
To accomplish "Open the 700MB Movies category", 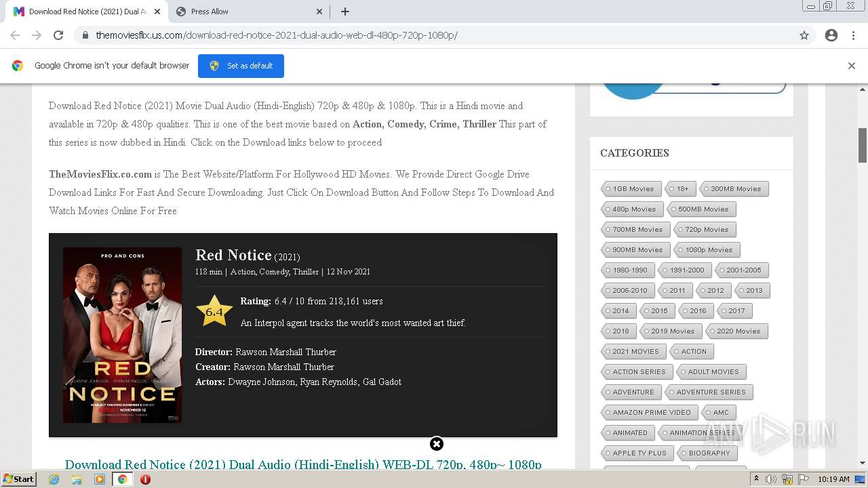I will [634, 230].
